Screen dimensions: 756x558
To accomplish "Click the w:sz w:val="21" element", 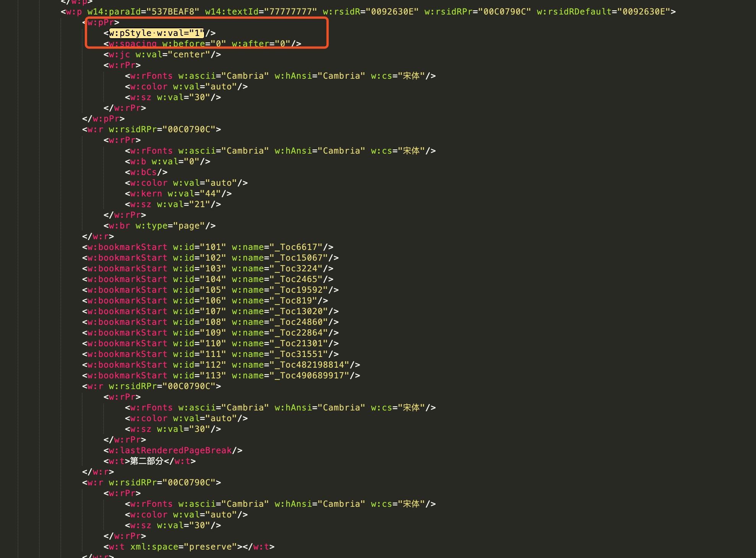I will [173, 204].
